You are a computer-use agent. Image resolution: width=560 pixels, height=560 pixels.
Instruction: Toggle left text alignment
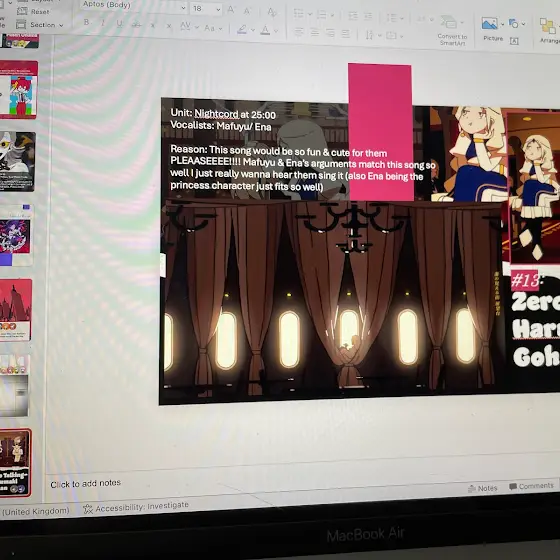pos(299,32)
